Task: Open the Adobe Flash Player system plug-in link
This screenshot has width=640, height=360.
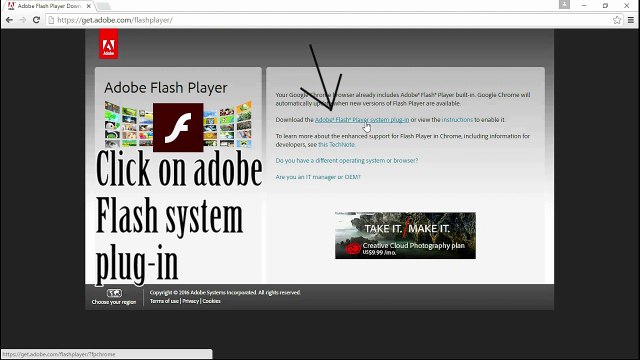Action: (362, 120)
